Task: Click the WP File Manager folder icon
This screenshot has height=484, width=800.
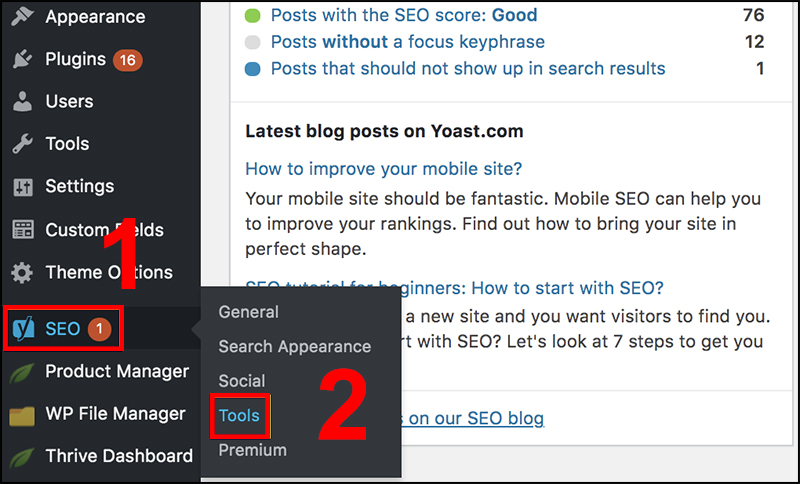Action: pyautogui.click(x=22, y=414)
